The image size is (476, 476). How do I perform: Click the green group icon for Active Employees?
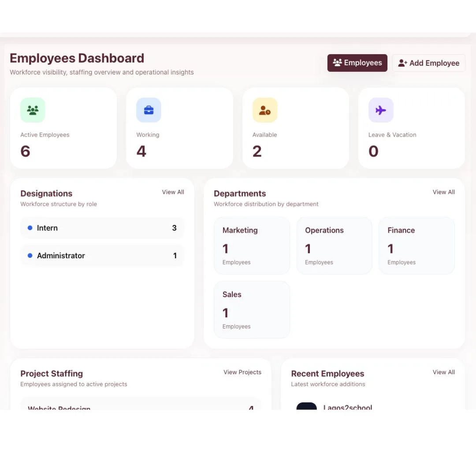(33, 110)
